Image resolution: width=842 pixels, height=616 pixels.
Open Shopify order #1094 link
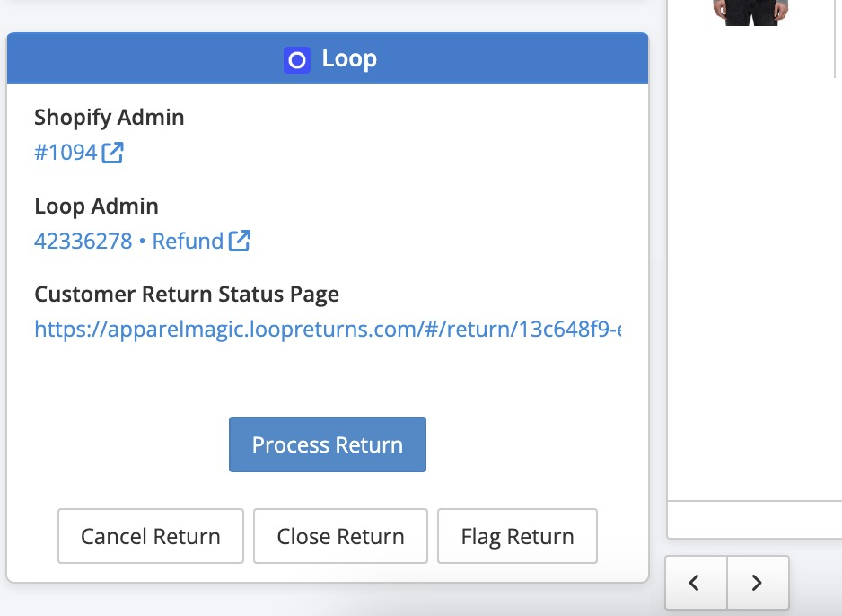click(66, 153)
